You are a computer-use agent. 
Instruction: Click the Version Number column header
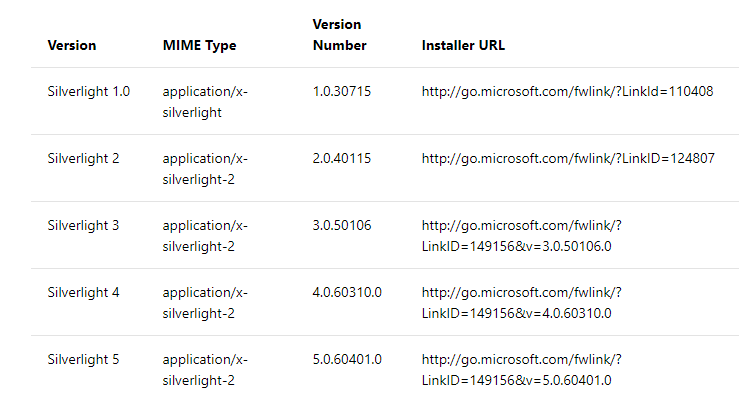click(339, 35)
